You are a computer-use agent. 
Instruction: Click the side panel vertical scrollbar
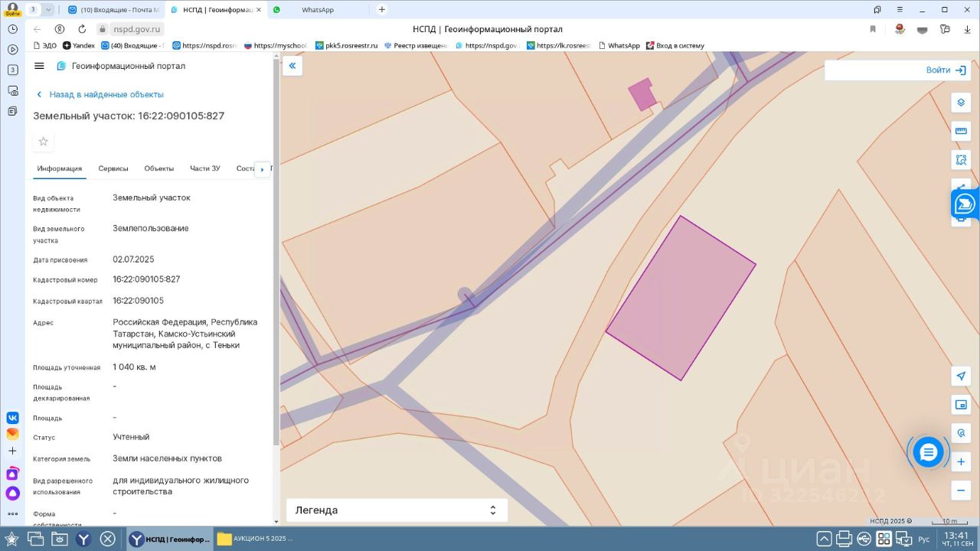pyautogui.click(x=276, y=253)
